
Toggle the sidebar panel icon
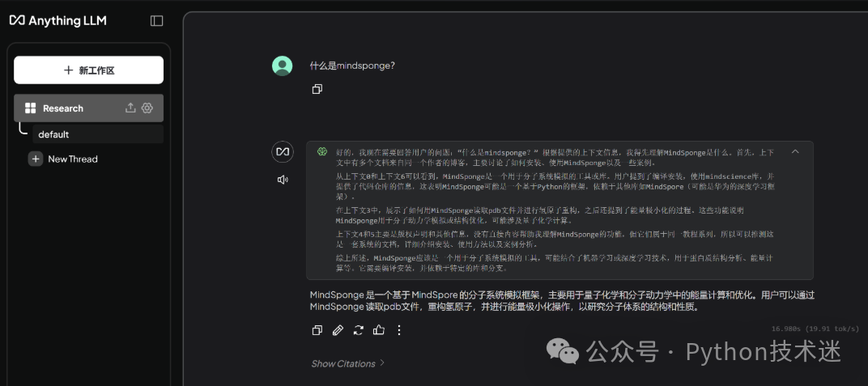pyautogui.click(x=156, y=20)
